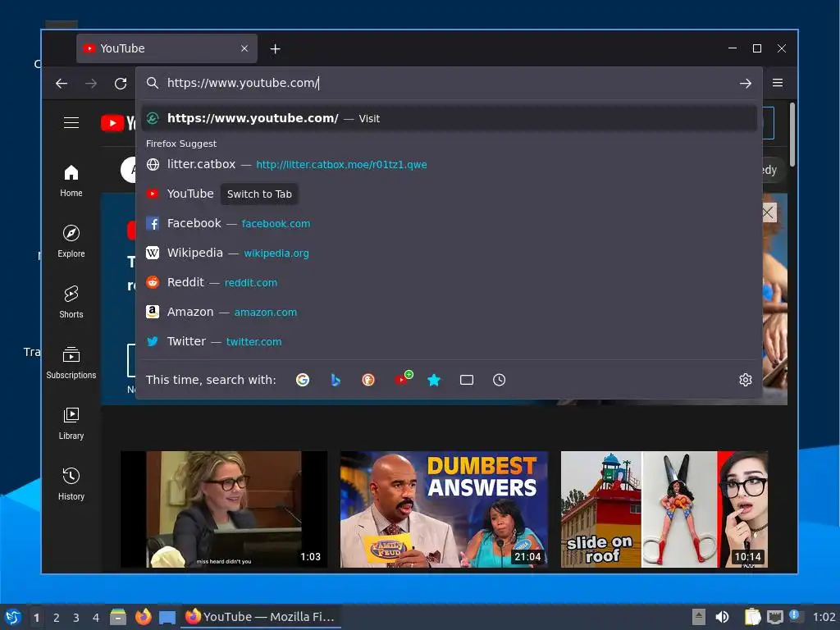This screenshot has width=840, height=630.
Task: Click the update notifier tray icon
Action: 796,615
